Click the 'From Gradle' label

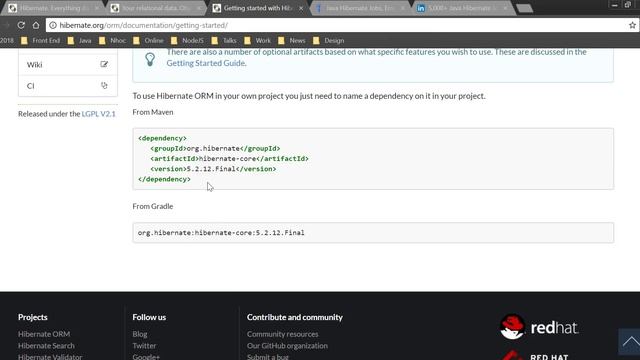tap(153, 206)
